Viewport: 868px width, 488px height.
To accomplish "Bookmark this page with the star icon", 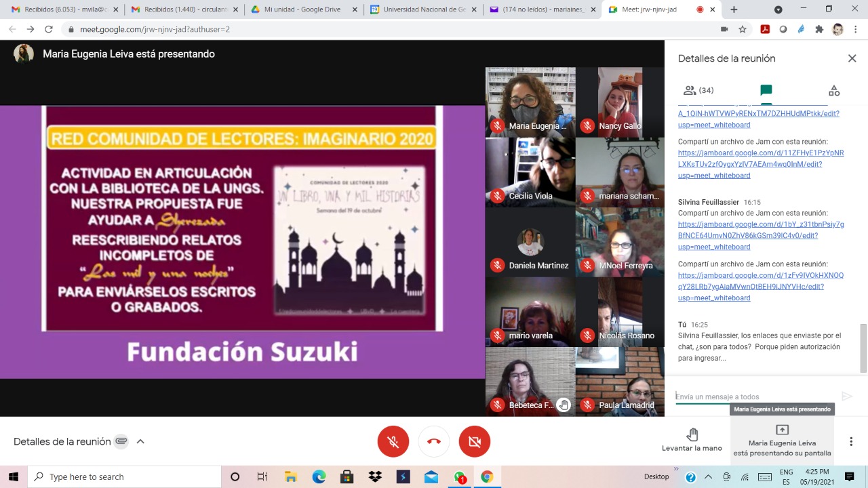I will coord(743,29).
